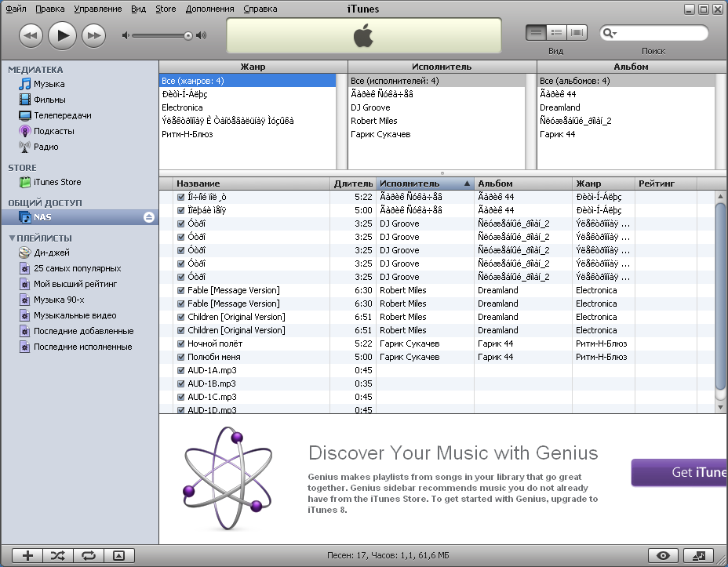728x567 pixels.
Task: Collapse the ПЛЕЙЛИСТЫ section
Action: (12, 238)
